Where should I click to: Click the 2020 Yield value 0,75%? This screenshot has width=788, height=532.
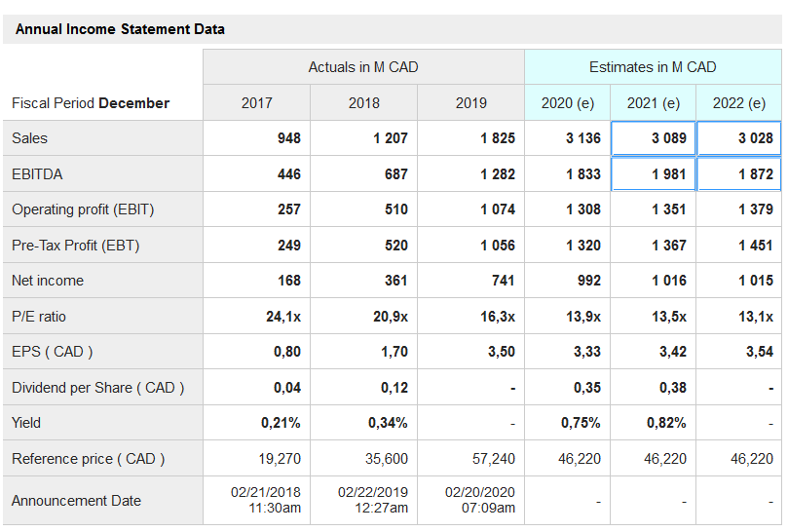pyautogui.click(x=581, y=423)
